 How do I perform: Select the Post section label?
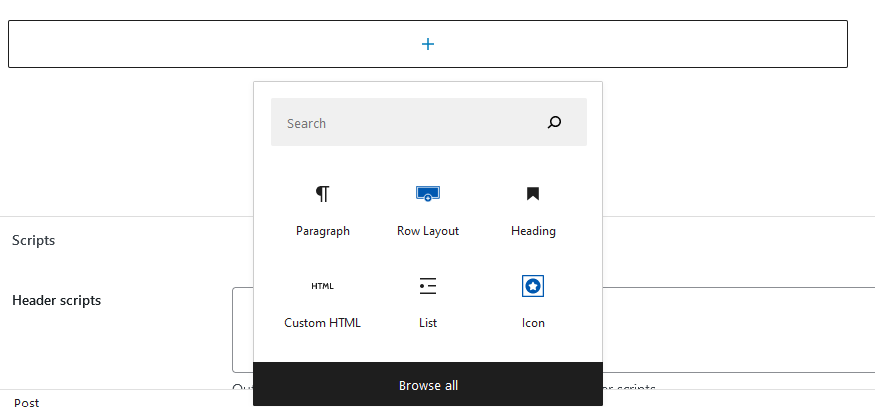[26, 402]
